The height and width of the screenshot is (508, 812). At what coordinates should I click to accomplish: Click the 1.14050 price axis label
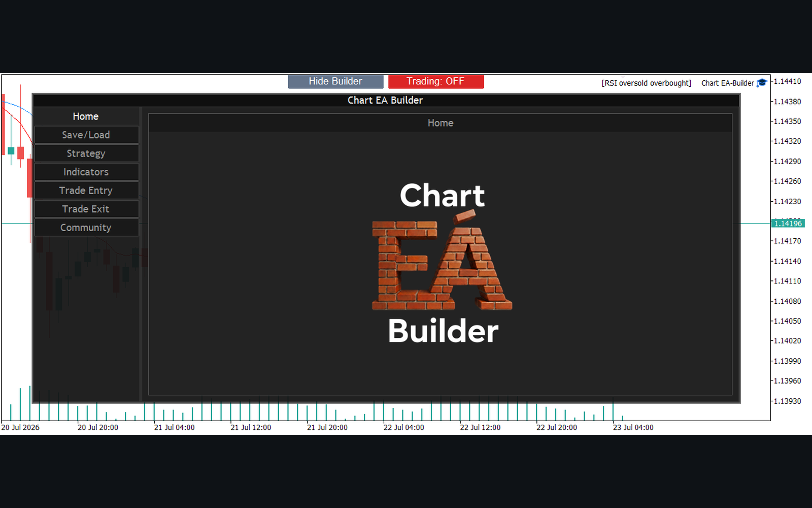(x=788, y=321)
